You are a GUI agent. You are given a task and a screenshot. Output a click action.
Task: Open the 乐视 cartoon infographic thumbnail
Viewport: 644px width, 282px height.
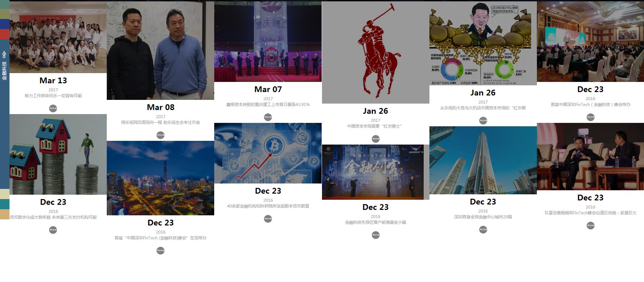pos(483,43)
